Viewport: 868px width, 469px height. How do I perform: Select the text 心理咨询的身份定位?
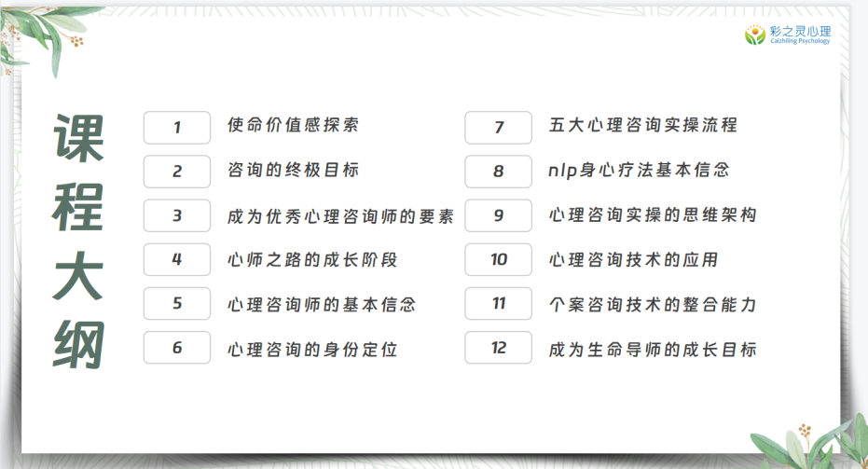coord(312,350)
